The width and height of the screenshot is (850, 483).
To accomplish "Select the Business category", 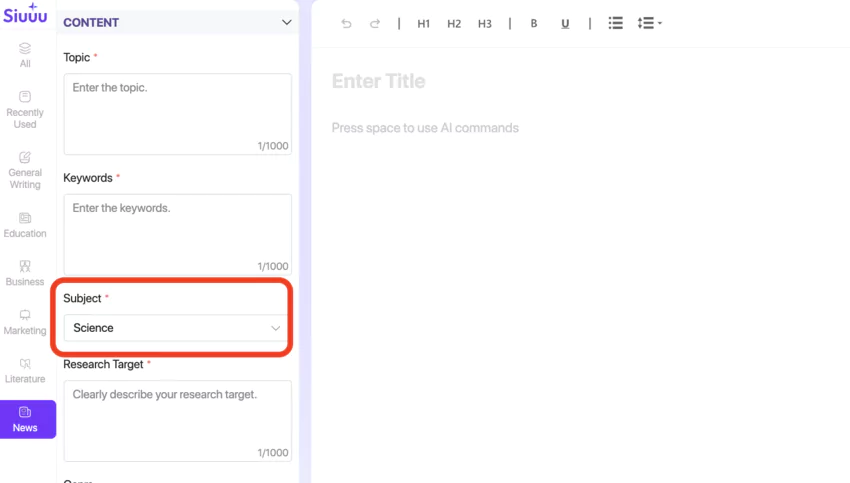I will [25, 273].
